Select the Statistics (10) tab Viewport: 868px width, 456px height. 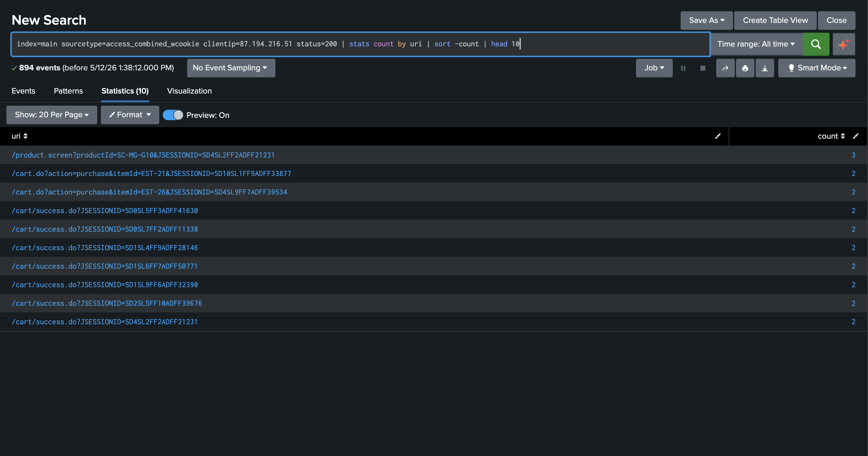coord(125,91)
